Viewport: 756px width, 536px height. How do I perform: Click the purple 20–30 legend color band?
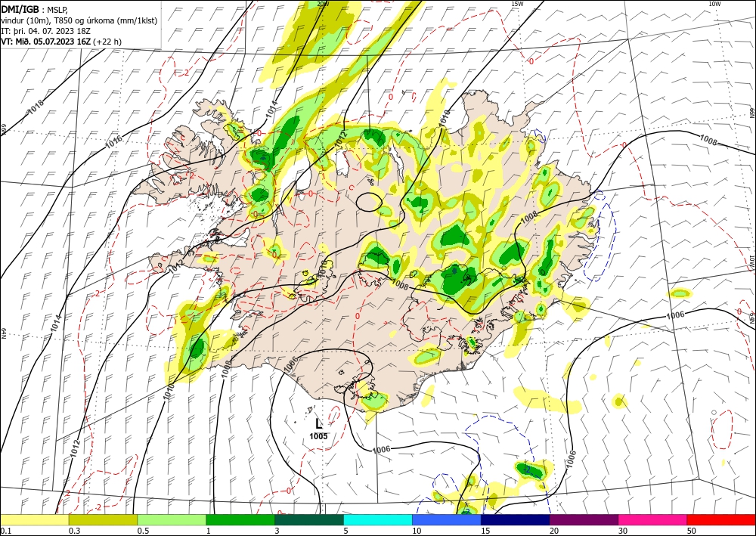[584, 519]
